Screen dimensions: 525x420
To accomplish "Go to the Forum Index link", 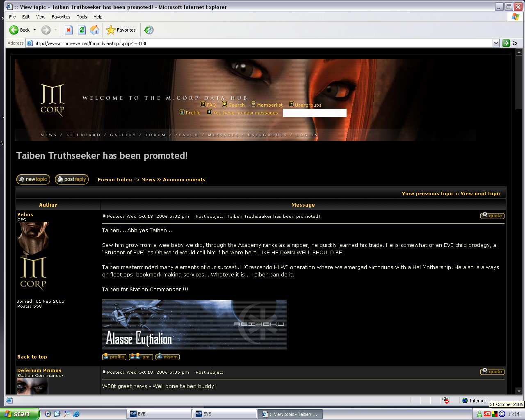I will coord(115,180).
